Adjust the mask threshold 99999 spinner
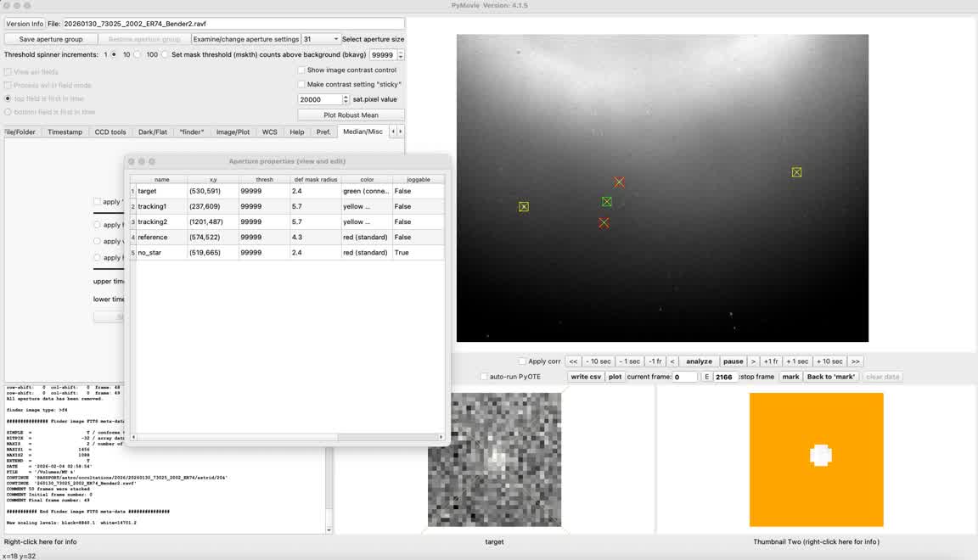 [401, 55]
